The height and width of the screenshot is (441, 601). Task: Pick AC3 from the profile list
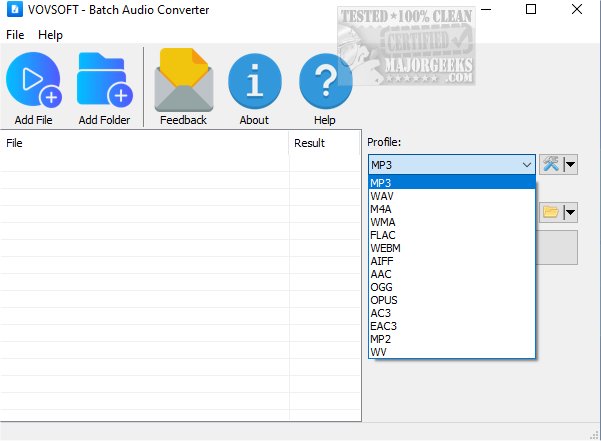click(x=452, y=313)
